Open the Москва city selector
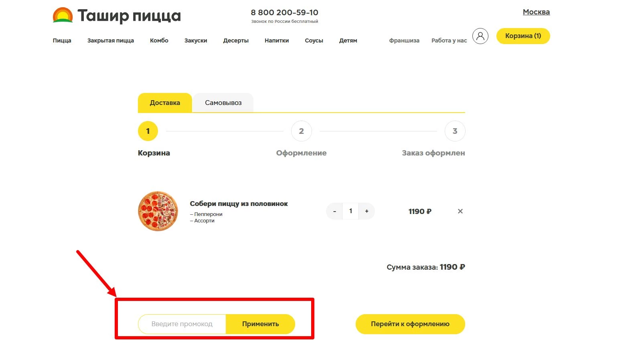 coord(536,12)
